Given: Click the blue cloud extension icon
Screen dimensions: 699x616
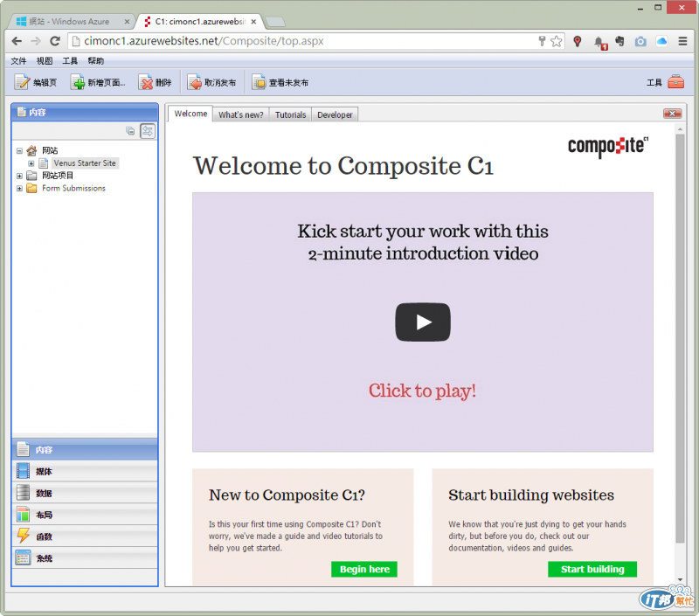Looking at the screenshot, I should click(662, 41).
